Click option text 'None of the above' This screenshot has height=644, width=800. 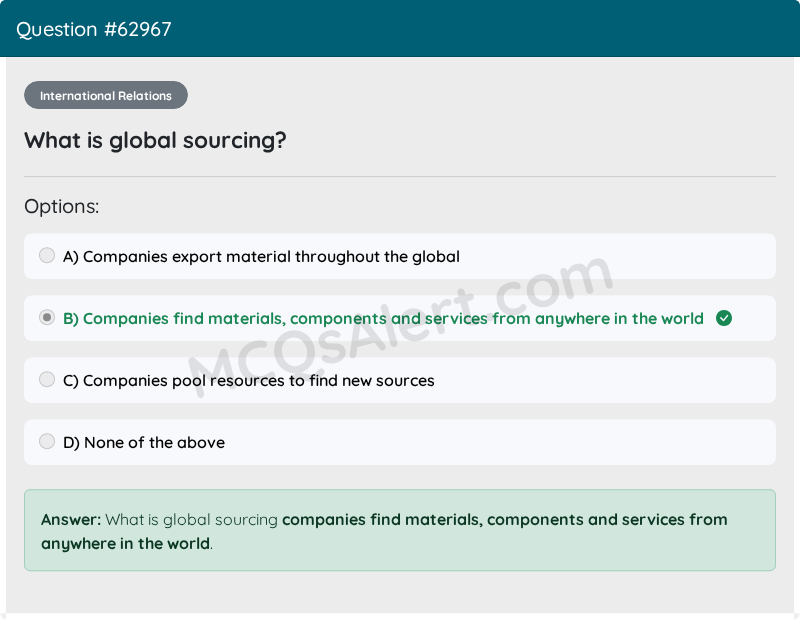pos(154,442)
